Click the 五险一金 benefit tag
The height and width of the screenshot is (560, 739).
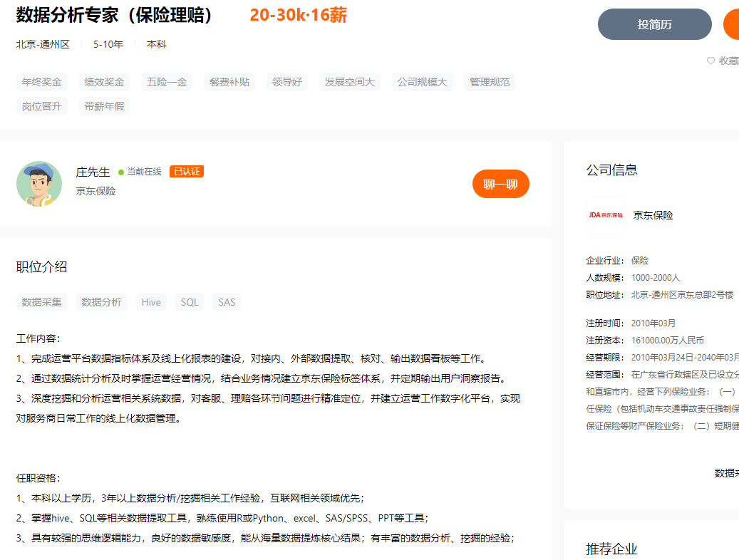(x=167, y=82)
